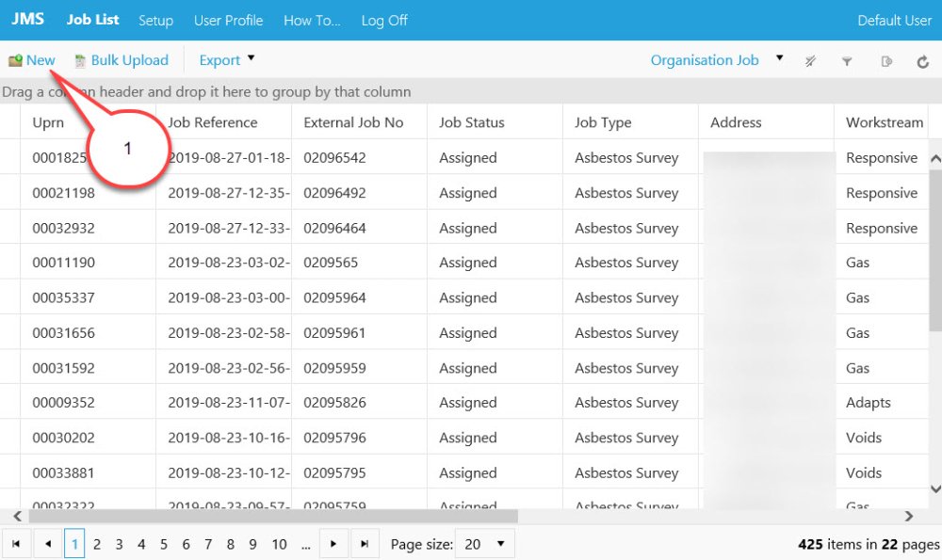Click Responsive workstream in row 00032932
The image size is (942, 560).
click(882, 229)
